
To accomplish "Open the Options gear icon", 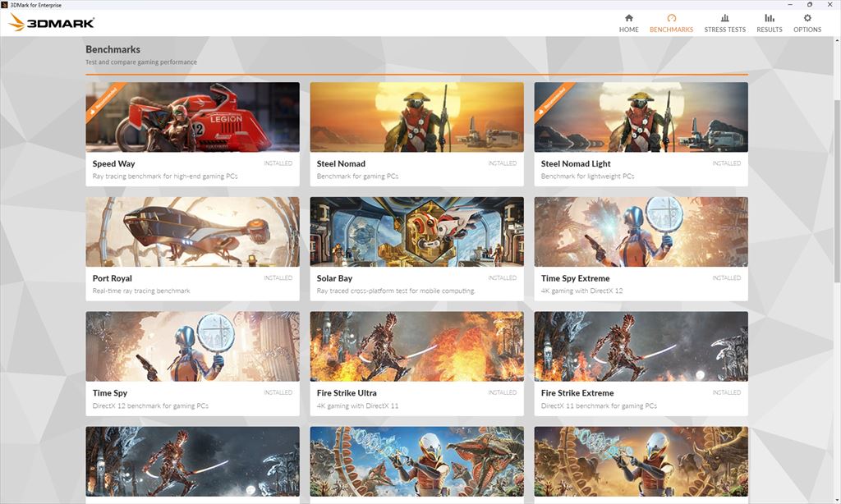I will (x=807, y=18).
